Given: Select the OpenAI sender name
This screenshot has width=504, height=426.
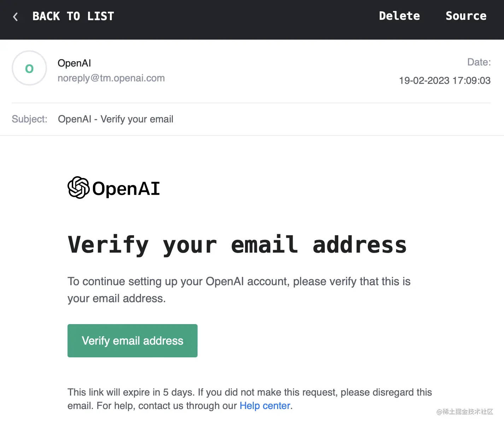Looking at the screenshot, I should coord(74,63).
